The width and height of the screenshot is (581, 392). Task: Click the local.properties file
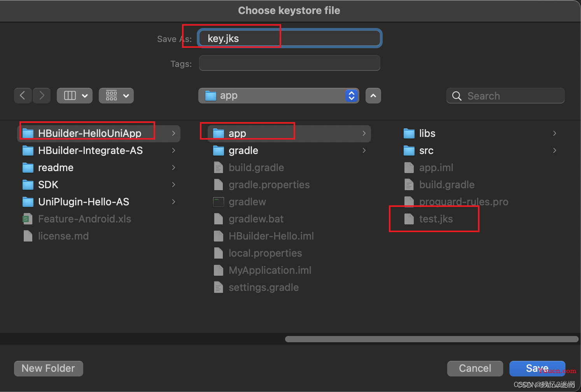point(289,253)
